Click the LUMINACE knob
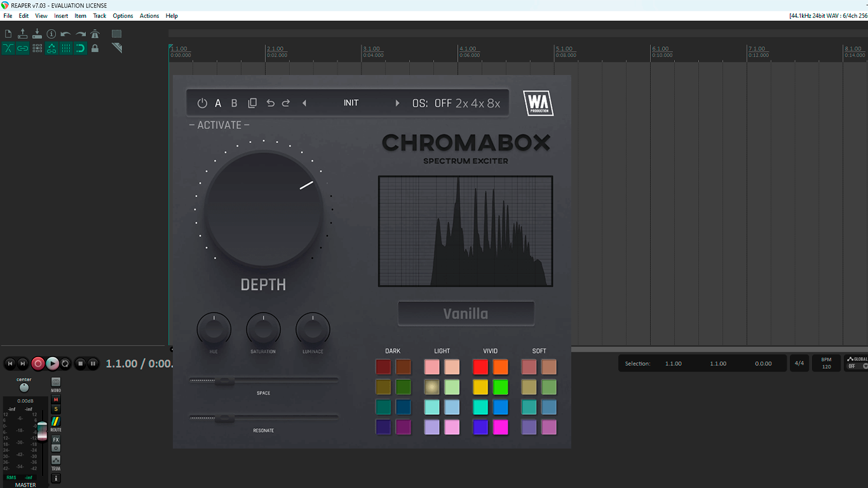This screenshot has height=488, width=868. coord(313,329)
